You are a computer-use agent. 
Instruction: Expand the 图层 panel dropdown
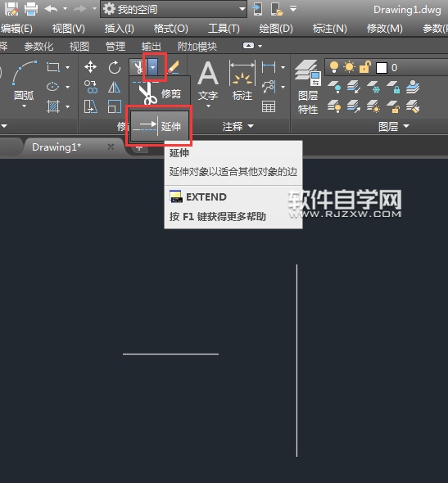point(406,126)
